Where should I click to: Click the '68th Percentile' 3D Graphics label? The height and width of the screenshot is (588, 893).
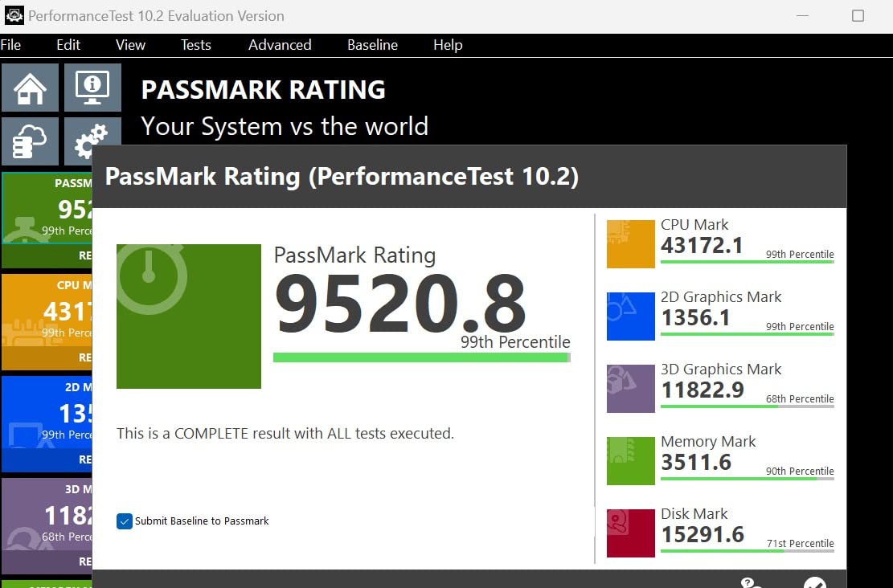[800, 399]
